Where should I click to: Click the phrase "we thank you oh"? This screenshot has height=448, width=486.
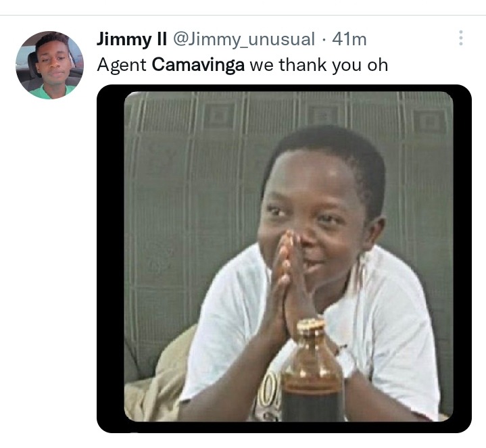point(318,65)
